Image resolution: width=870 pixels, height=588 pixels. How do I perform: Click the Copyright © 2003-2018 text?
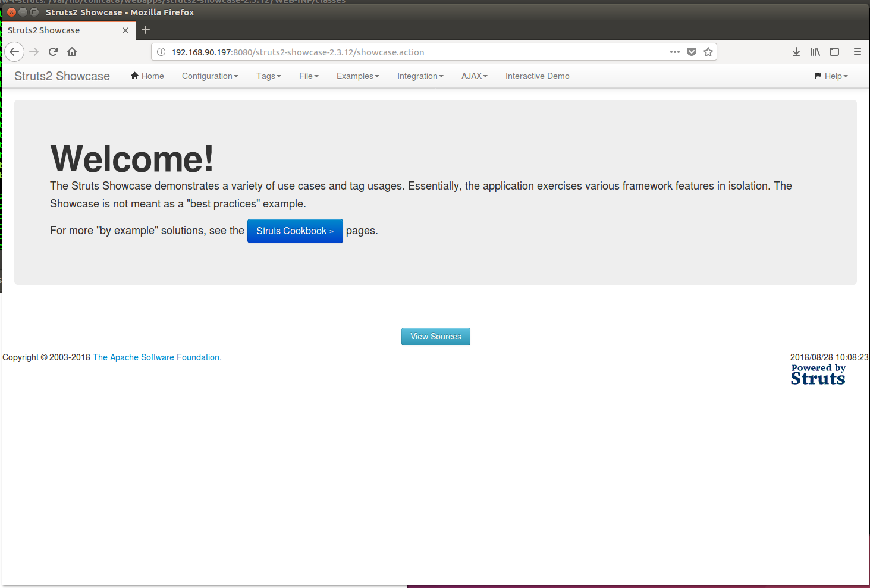tap(46, 357)
